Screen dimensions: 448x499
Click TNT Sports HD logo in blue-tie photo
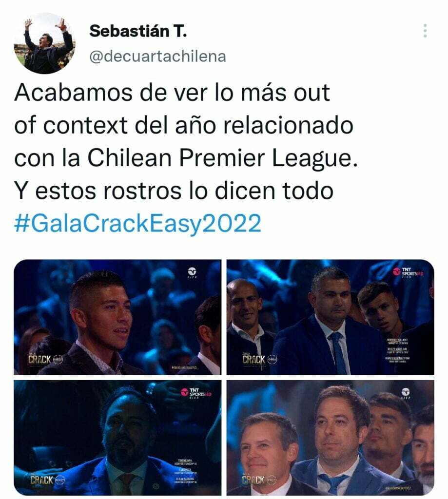[x=408, y=272]
